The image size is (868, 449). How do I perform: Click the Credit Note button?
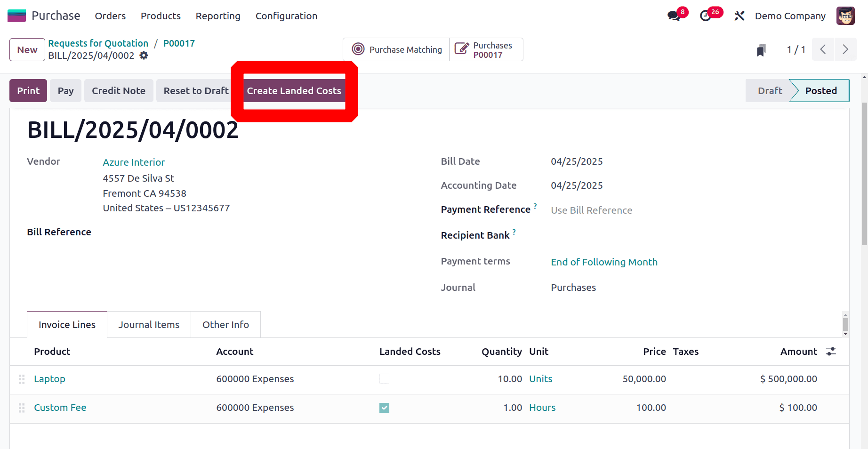click(119, 91)
